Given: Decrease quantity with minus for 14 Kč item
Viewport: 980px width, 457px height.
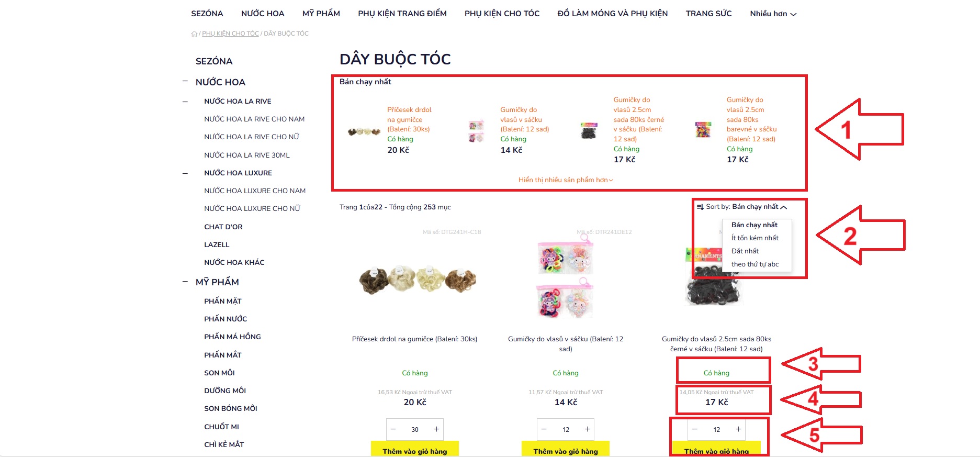Looking at the screenshot, I should click(544, 429).
